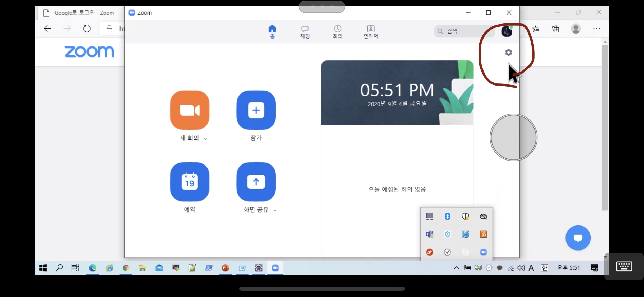Click the on-screen keyboard button

click(624, 266)
